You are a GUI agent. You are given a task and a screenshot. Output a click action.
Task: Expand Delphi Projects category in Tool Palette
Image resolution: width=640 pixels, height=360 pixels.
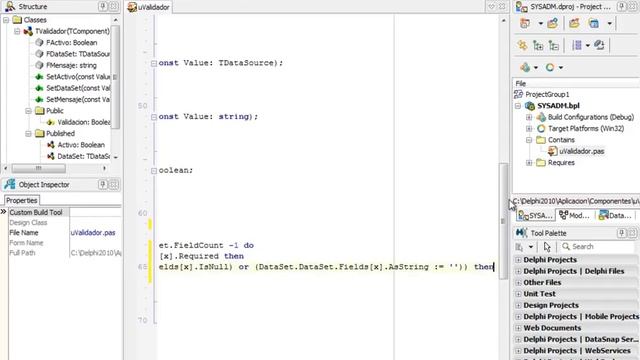point(518,260)
